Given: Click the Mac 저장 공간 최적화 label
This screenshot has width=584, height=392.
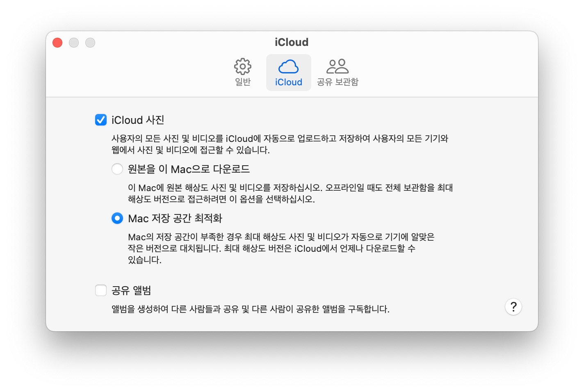Looking at the screenshot, I should pos(175,218).
